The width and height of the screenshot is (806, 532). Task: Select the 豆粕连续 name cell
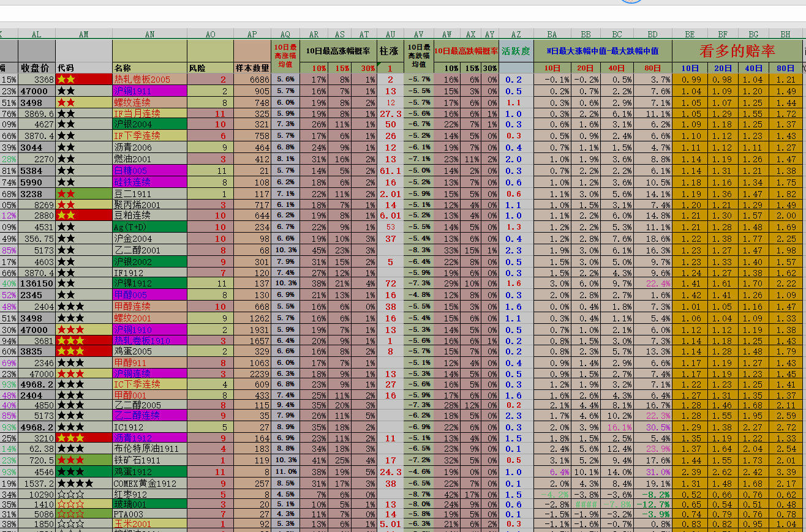[149, 215]
